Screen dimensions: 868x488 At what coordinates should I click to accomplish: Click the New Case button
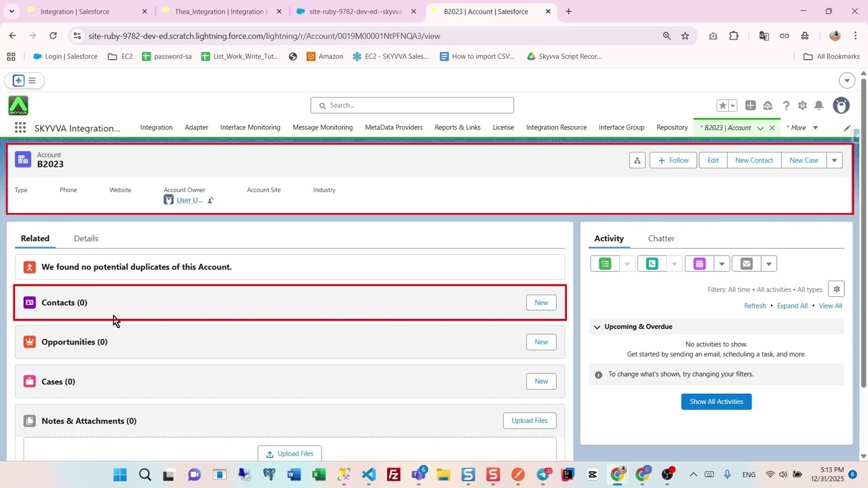(x=804, y=161)
